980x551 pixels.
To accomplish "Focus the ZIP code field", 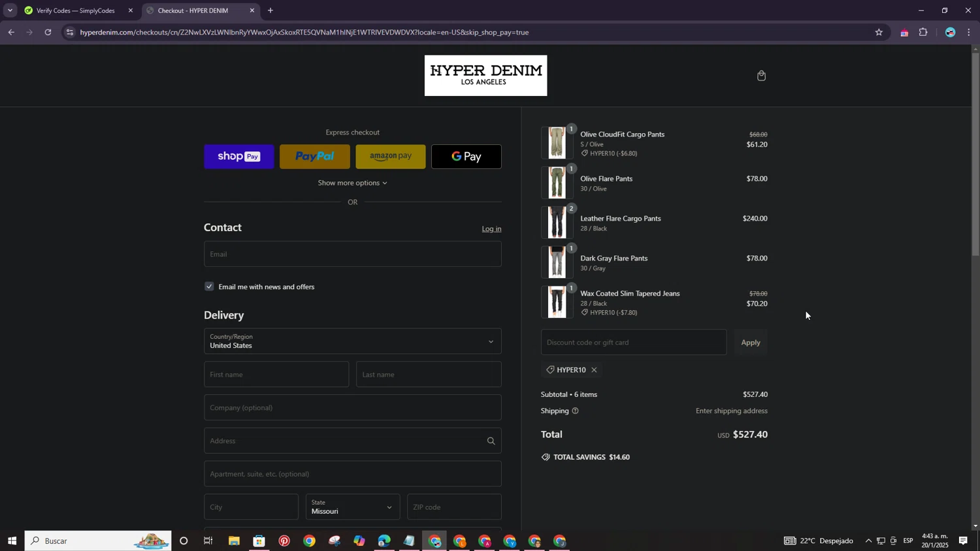I will click(454, 507).
